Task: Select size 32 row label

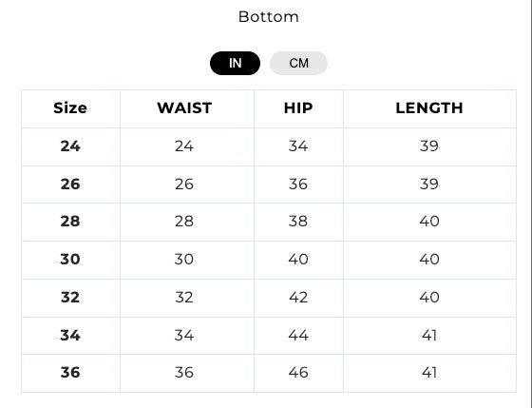Action: click(x=70, y=298)
